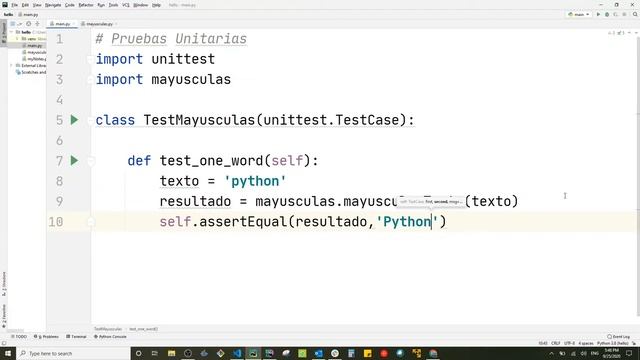Open File Explorer from the taskbar
This screenshot has height=360, width=640.
171,353
